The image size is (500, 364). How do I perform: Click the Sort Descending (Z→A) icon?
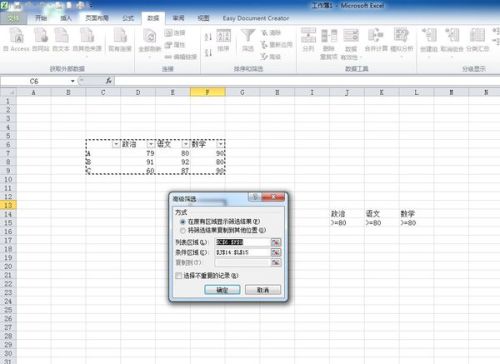[x=208, y=53]
